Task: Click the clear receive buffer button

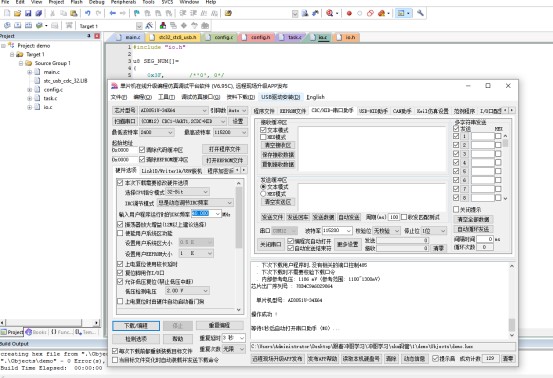Action: coord(278,145)
